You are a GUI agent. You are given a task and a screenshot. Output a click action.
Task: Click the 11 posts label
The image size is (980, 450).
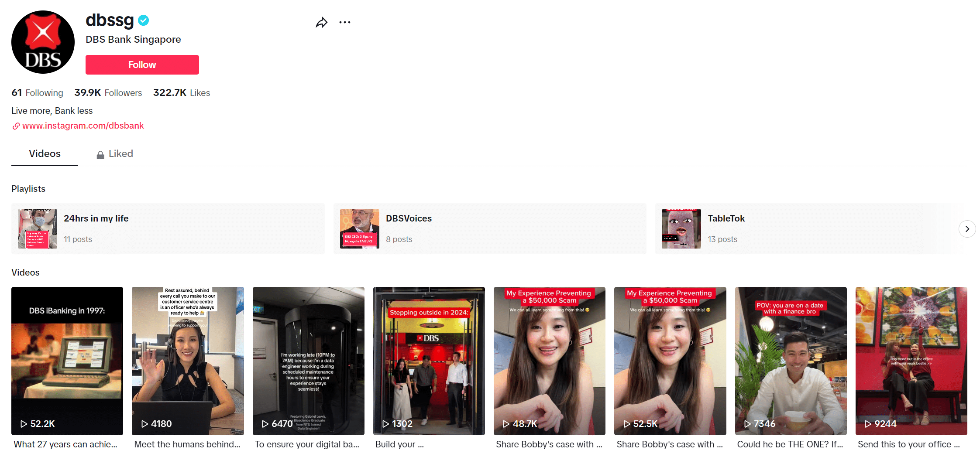pos(78,239)
